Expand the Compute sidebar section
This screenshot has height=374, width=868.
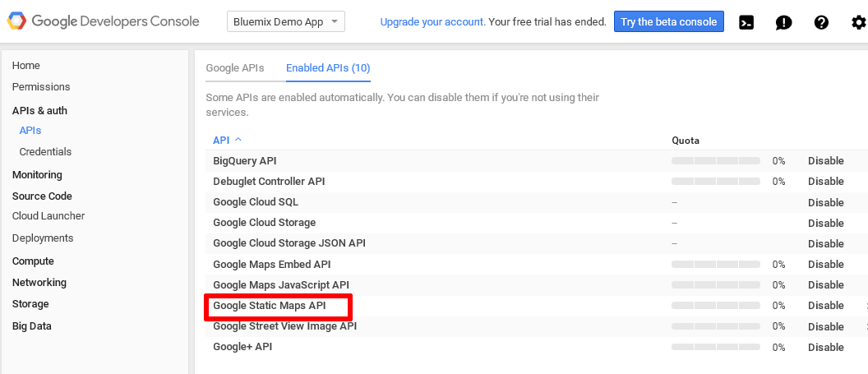[x=33, y=261]
